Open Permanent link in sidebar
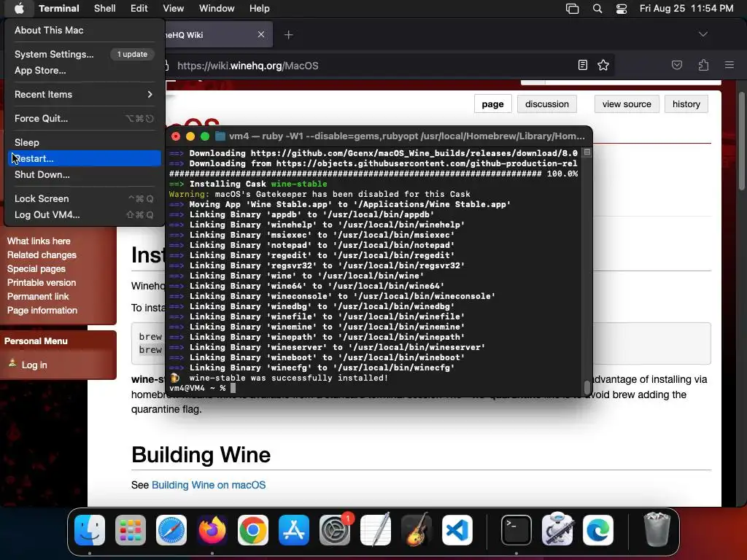 coord(38,296)
